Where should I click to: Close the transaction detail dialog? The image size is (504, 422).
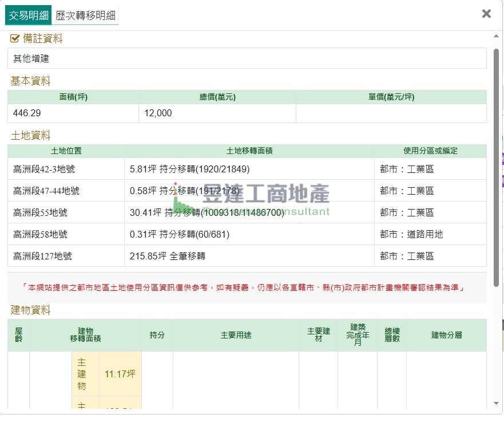click(x=486, y=14)
